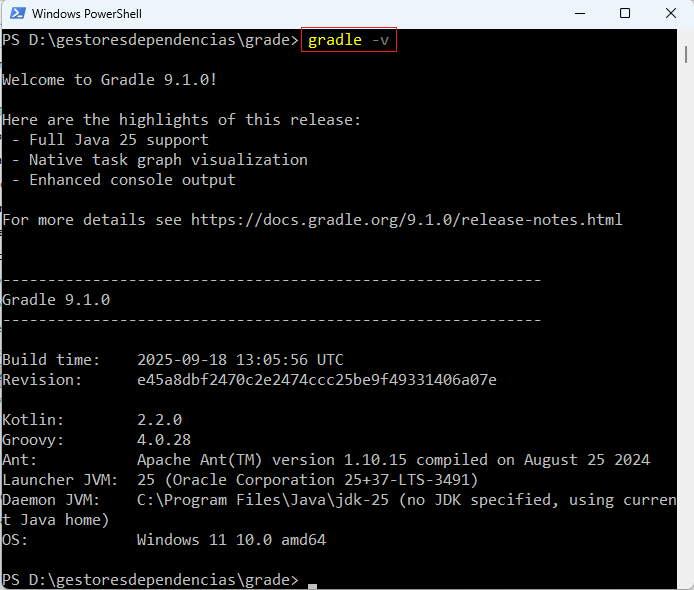Click the PowerShell icon in the title bar
The image size is (694, 590).
pyautogui.click(x=14, y=14)
